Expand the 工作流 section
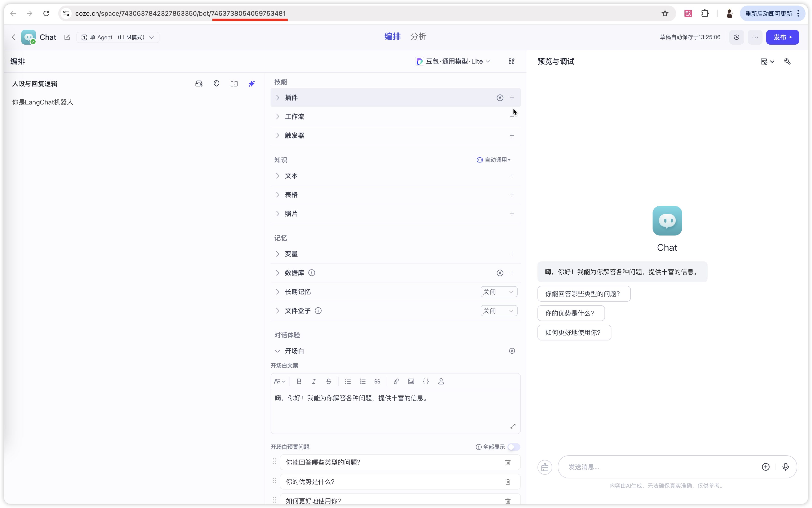The height and width of the screenshot is (508, 812). (x=295, y=116)
